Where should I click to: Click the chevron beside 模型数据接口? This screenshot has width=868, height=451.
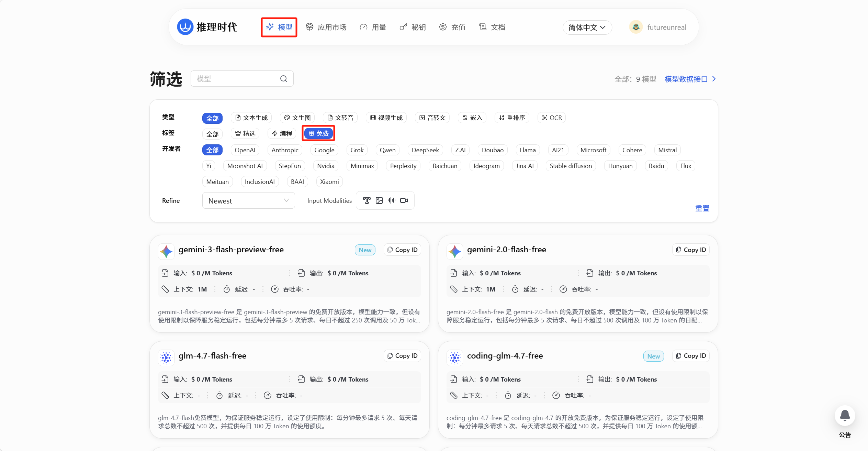point(714,79)
